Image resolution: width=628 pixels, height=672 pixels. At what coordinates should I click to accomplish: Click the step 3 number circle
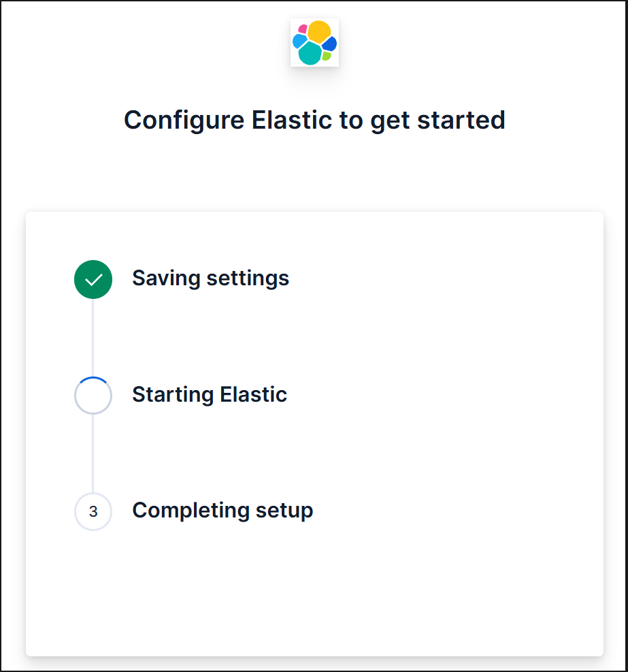[x=93, y=511]
